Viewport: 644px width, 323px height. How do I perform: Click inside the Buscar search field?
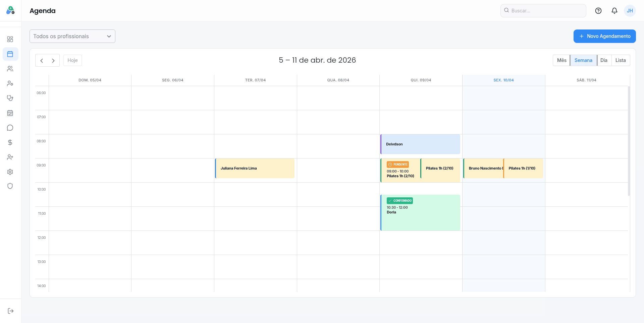[x=543, y=10]
